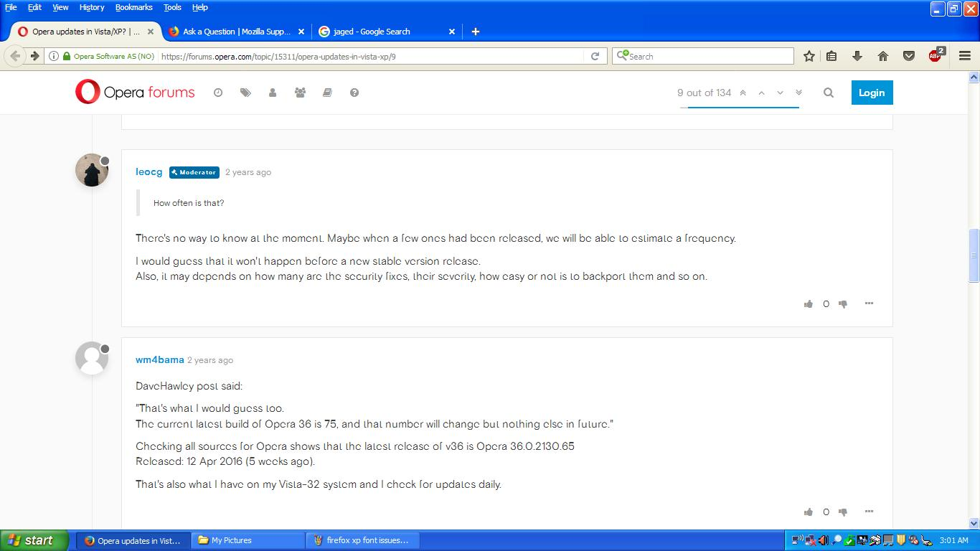Jump to last post double-down chevron

[x=798, y=93]
